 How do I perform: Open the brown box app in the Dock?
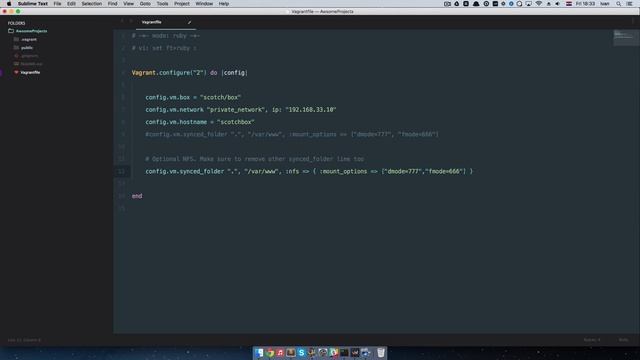(x=291, y=353)
